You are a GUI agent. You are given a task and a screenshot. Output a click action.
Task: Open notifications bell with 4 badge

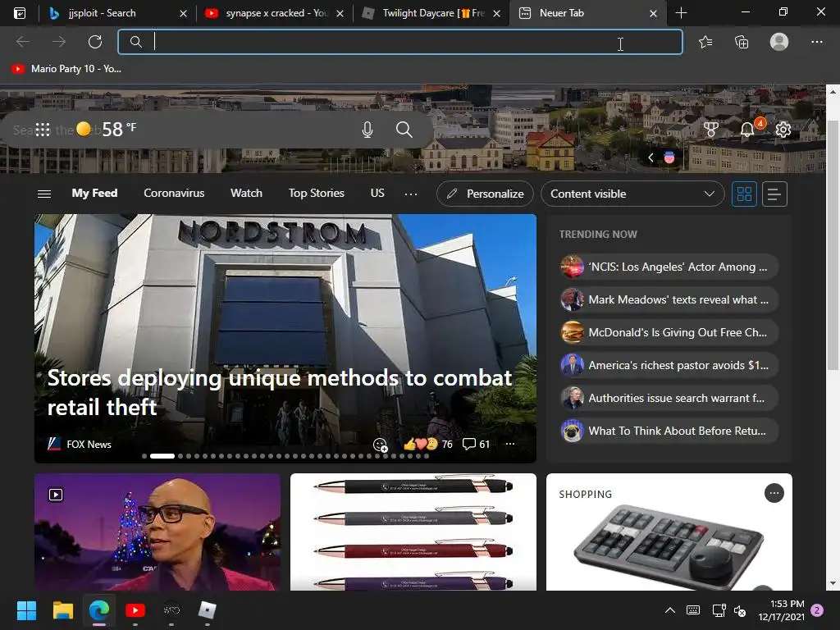pyautogui.click(x=749, y=128)
